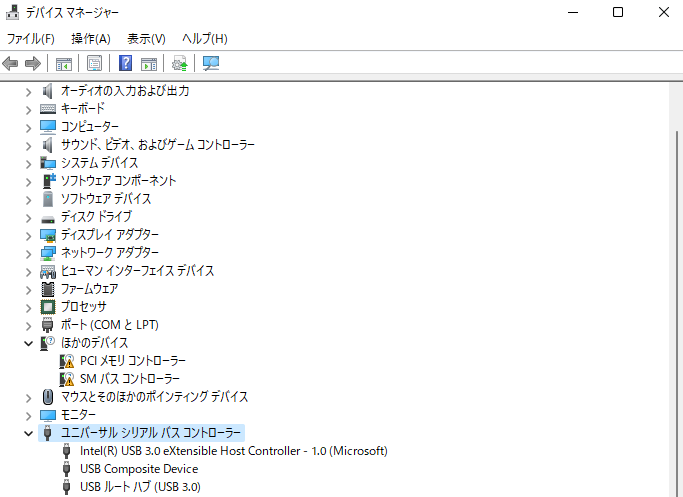Click the CPU icon beside プロセッサ
Screen dimensions: 683x497
click(47, 307)
